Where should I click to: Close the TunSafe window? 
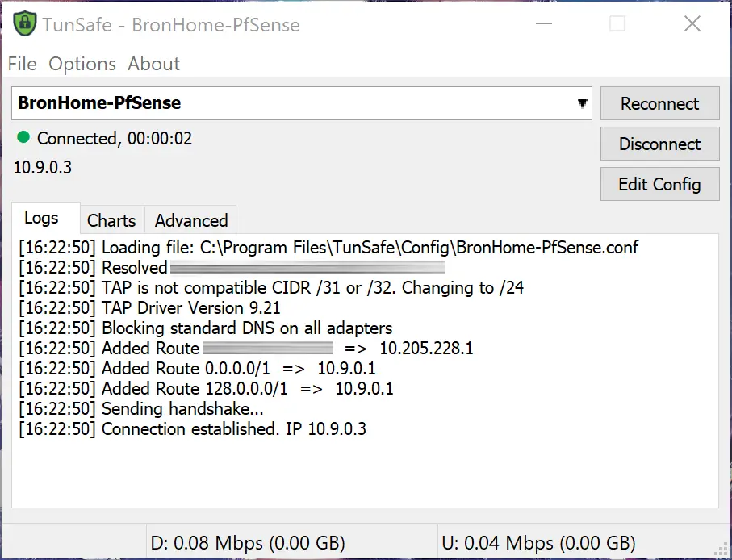tap(692, 24)
